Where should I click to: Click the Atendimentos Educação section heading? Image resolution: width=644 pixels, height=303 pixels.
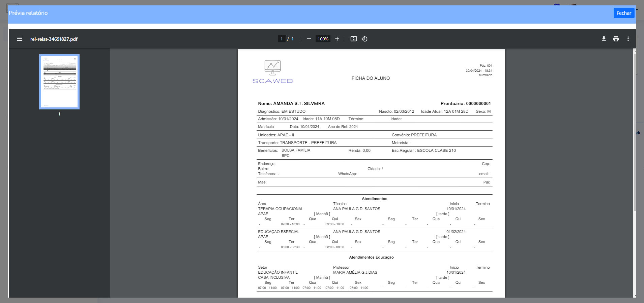pos(371,257)
